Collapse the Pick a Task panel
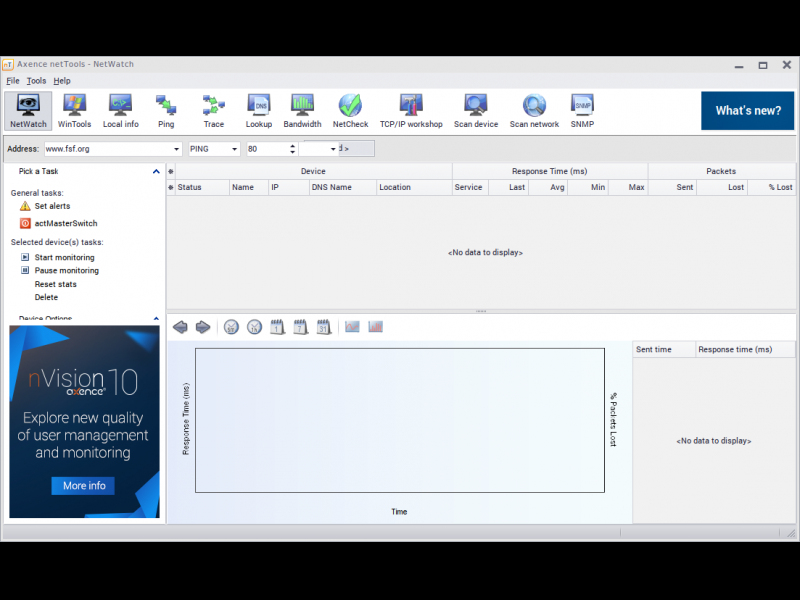Image resolution: width=800 pixels, height=600 pixels. point(156,171)
